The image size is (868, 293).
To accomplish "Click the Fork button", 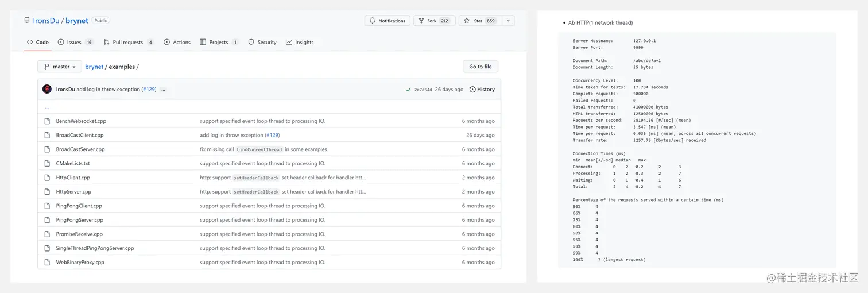I will point(434,21).
